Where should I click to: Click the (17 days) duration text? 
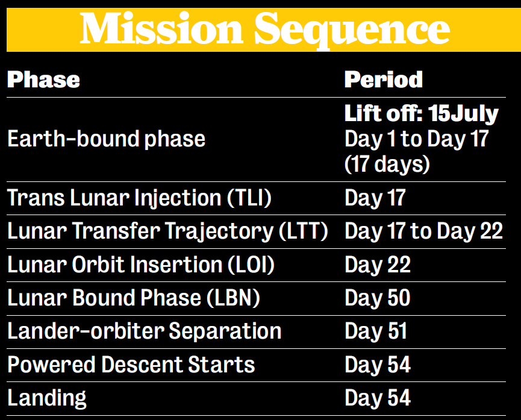point(387,164)
